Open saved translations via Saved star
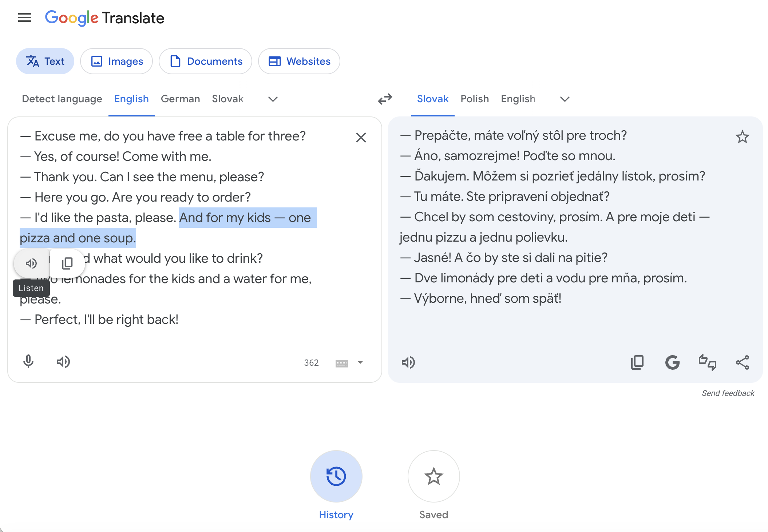The width and height of the screenshot is (768, 532). point(433,476)
